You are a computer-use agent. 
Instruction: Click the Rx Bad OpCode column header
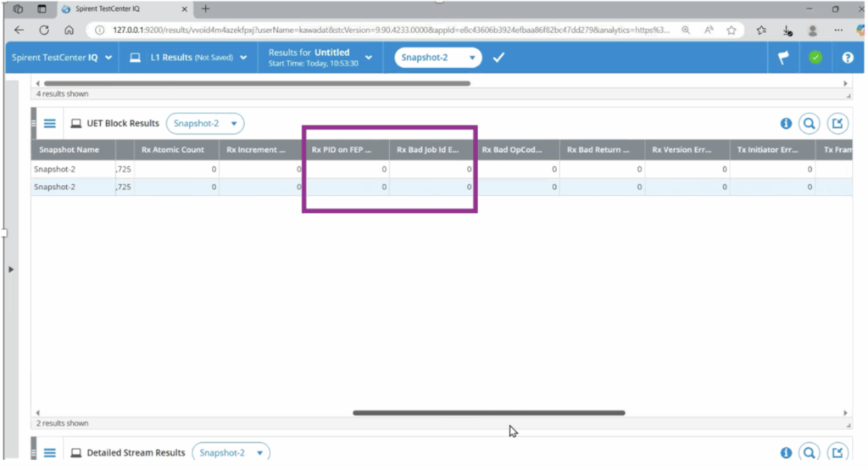[515, 149]
